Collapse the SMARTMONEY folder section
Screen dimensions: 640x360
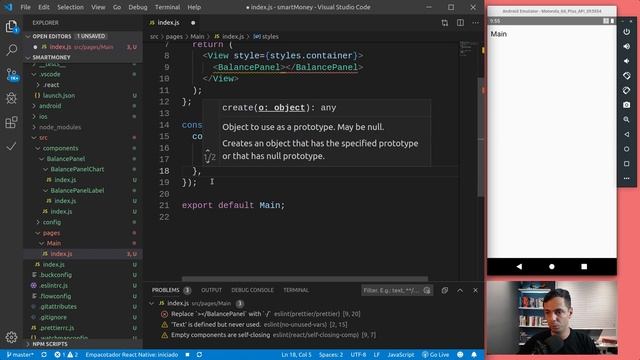click(83, 58)
